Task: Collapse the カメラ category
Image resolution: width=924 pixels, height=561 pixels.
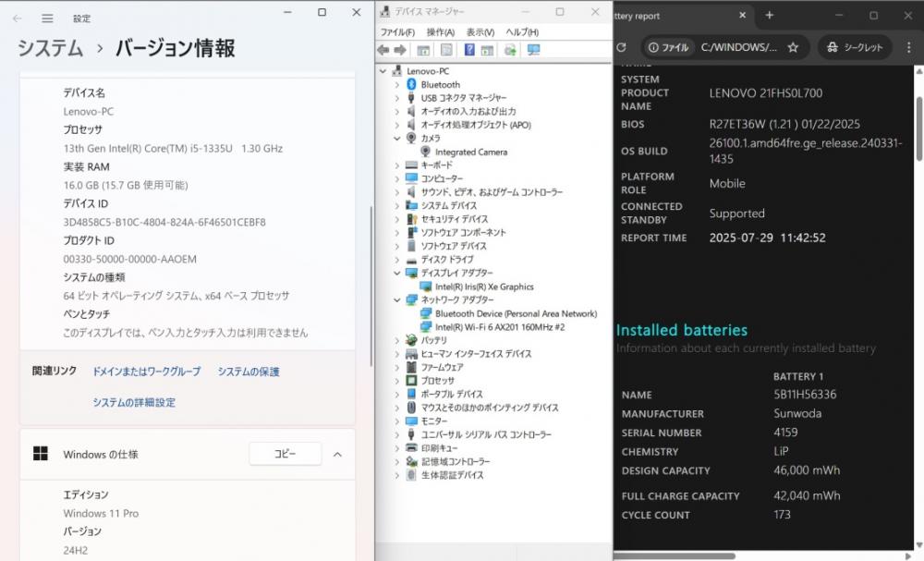Action: pos(397,138)
